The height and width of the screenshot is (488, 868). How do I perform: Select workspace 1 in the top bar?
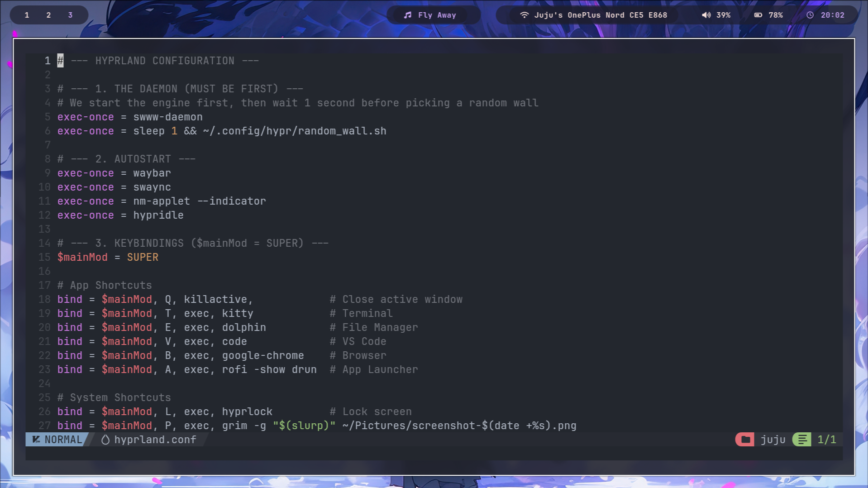(x=27, y=15)
